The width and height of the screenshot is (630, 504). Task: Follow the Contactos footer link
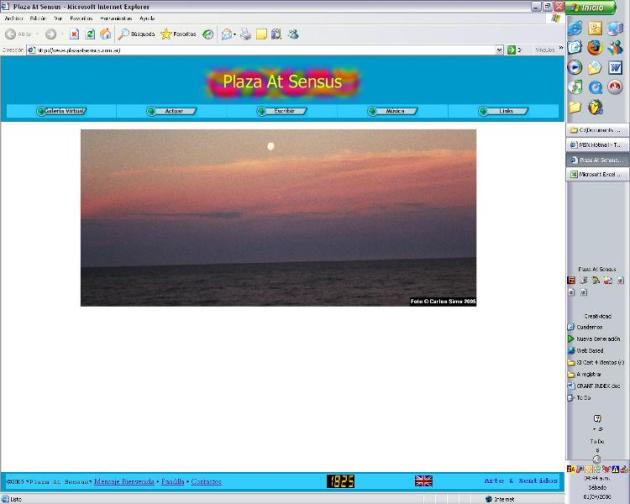(206, 481)
